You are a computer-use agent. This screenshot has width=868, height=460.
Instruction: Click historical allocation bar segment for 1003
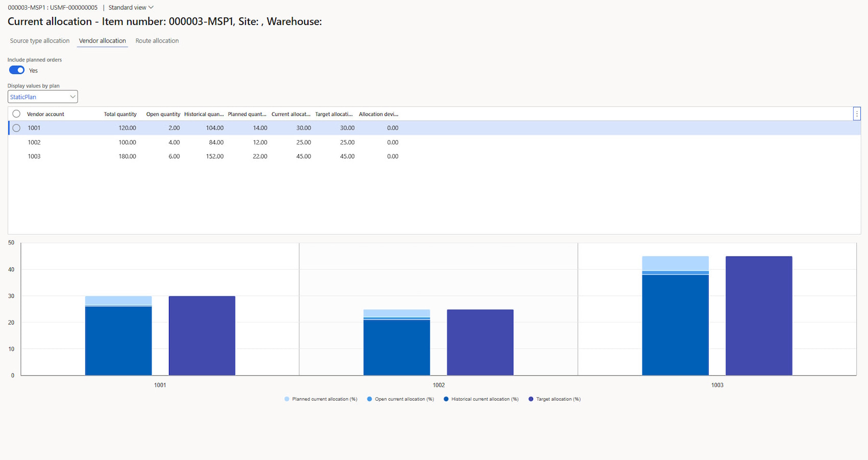click(676, 325)
